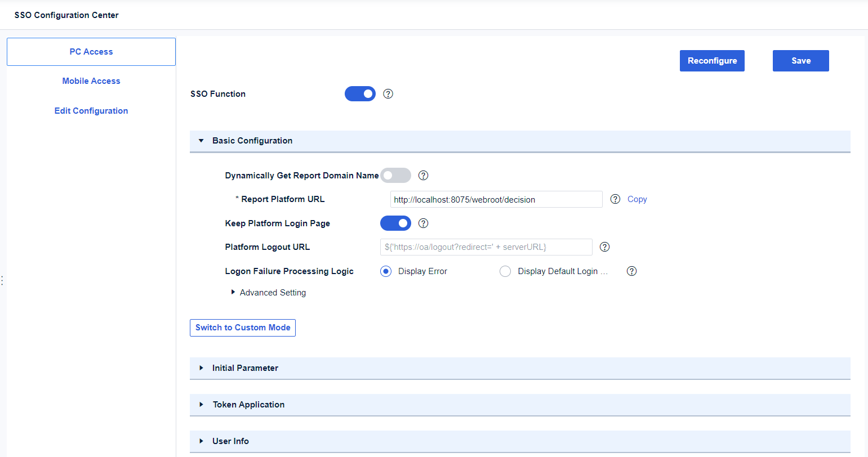Click help icon for Logon Failure Processing Logic
Screen dimensions: 868x457
point(632,271)
